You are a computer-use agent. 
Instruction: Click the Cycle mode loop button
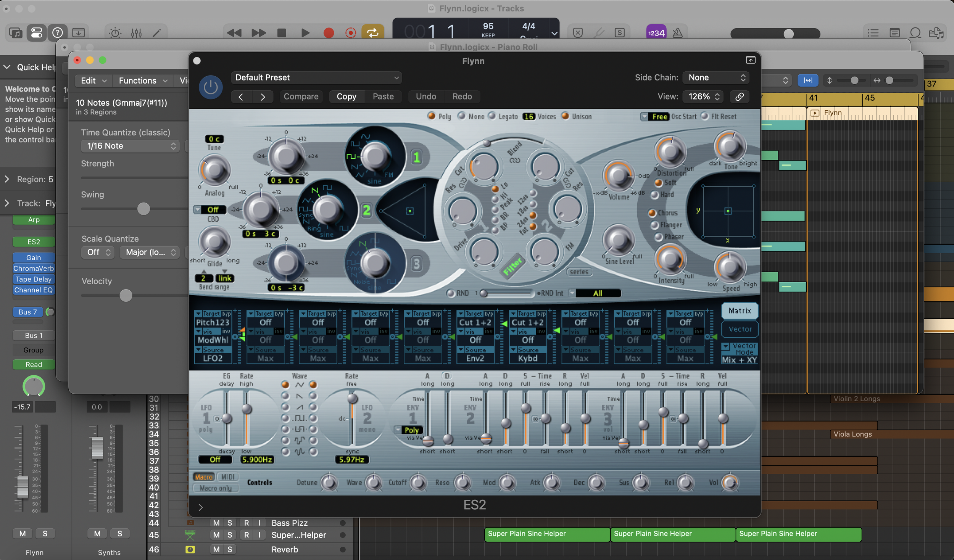click(372, 33)
